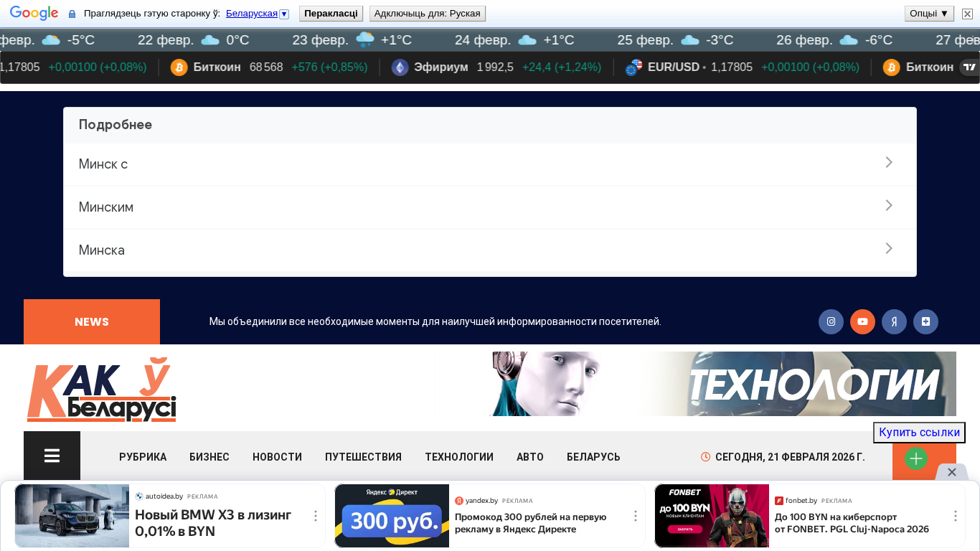Open the YouTube social icon
The width and height of the screenshot is (980, 551).
862,321
